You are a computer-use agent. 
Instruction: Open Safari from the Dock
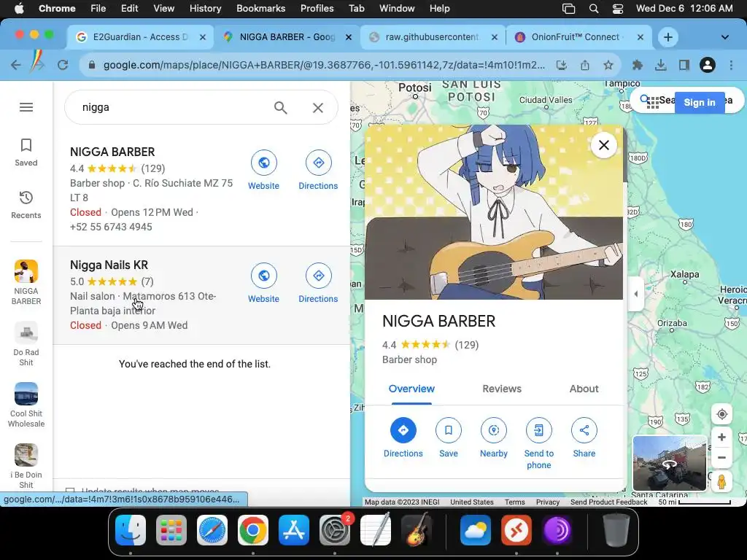pos(212,530)
